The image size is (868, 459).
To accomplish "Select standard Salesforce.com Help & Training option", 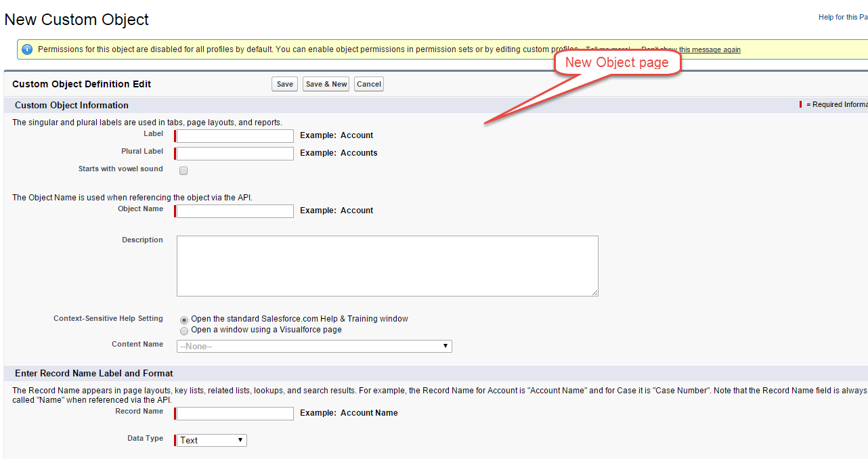I will (184, 320).
